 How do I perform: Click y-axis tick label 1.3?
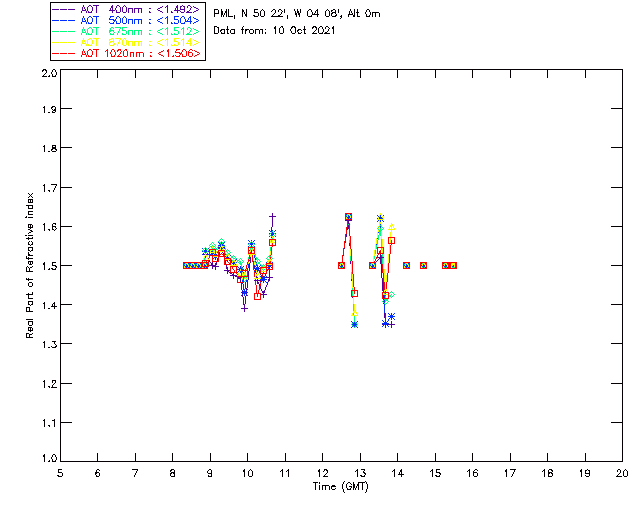pyautogui.click(x=49, y=344)
